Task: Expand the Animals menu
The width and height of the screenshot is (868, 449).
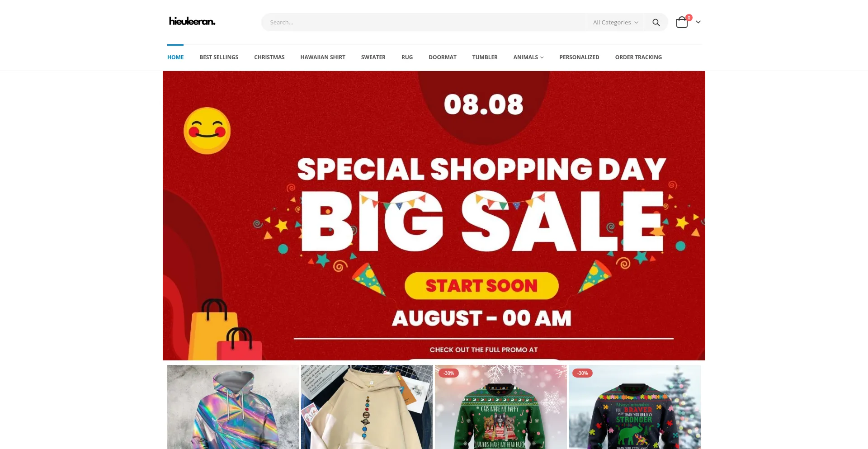Action: click(x=528, y=57)
